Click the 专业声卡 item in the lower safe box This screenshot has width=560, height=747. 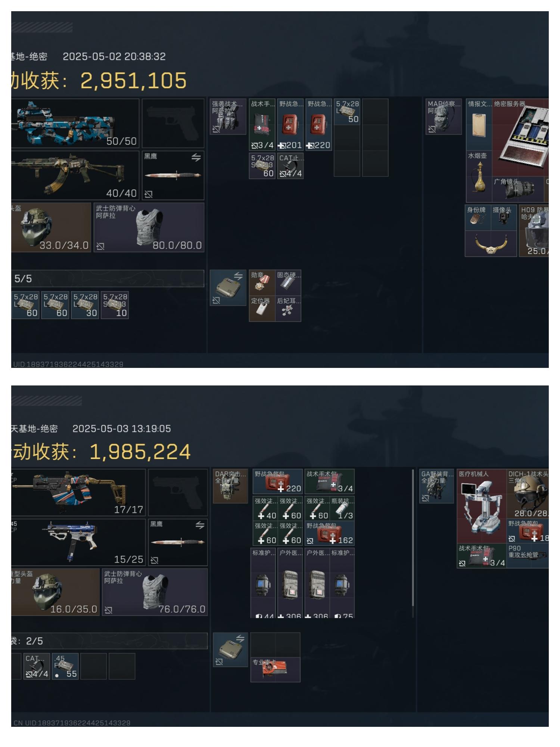point(275,670)
